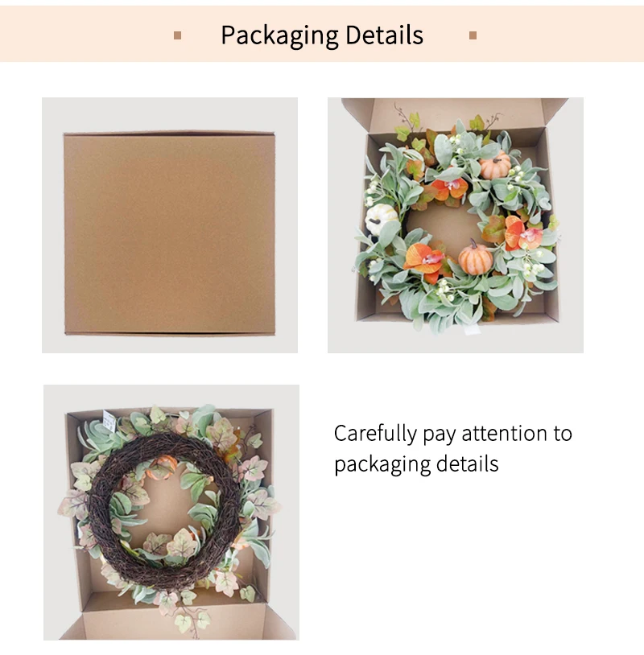The width and height of the screenshot is (644, 655).
Task: Click the white hanging loop below wreath
Action: point(473,330)
